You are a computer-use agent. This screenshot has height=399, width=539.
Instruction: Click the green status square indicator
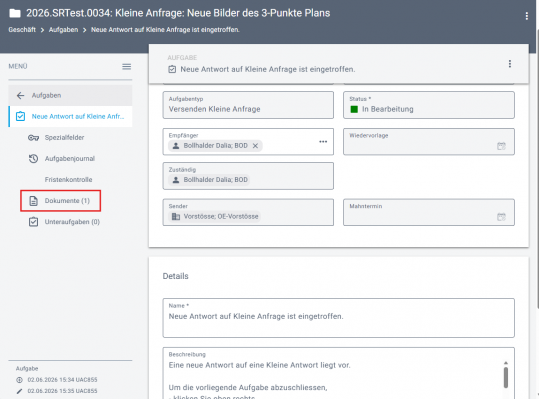click(354, 109)
